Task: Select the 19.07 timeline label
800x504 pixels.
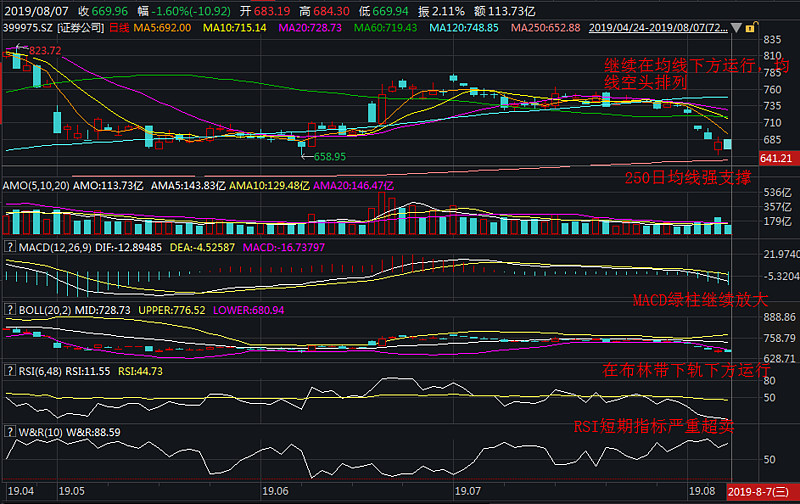Action: coord(468,491)
